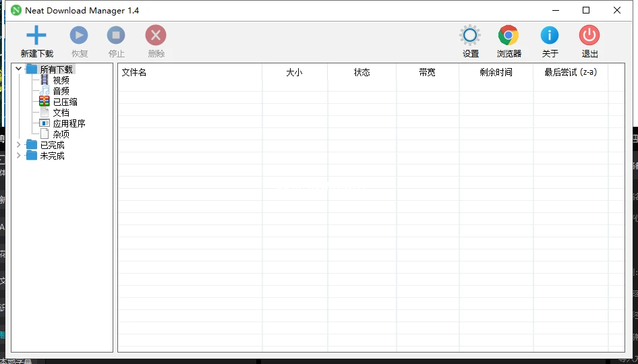This screenshot has width=638, height=364.
Task: Click the 删除 delete X icon
Action: coord(156,35)
